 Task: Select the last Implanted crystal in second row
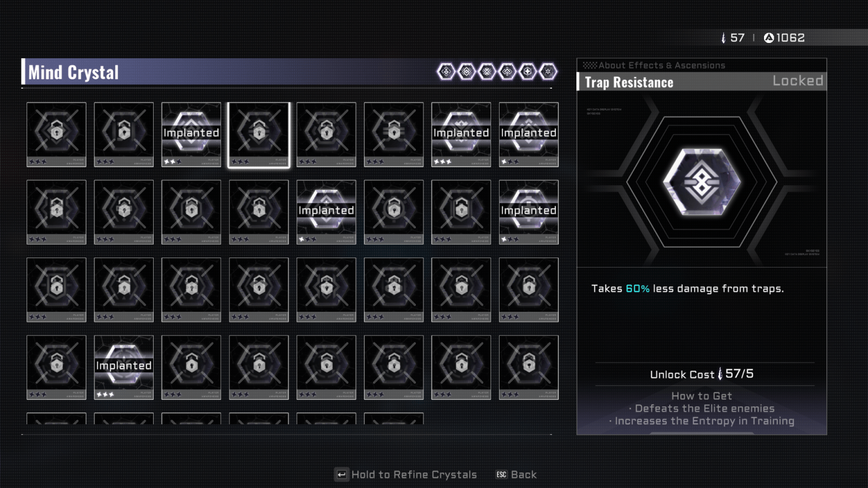coord(528,212)
